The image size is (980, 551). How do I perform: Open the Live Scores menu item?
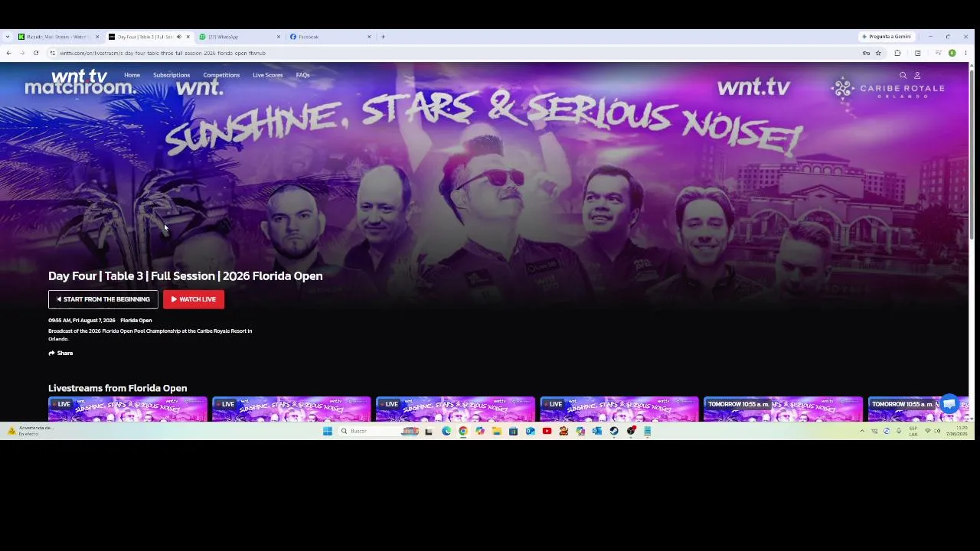point(268,75)
